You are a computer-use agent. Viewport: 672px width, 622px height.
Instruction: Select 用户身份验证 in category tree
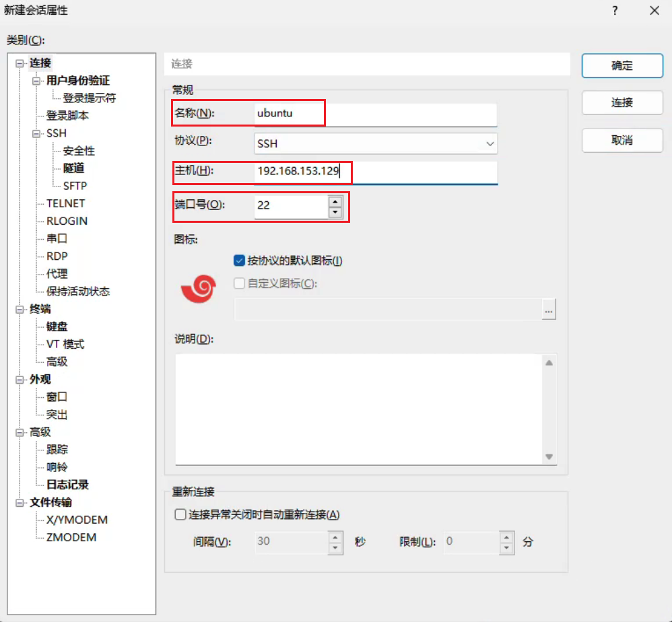(77, 81)
